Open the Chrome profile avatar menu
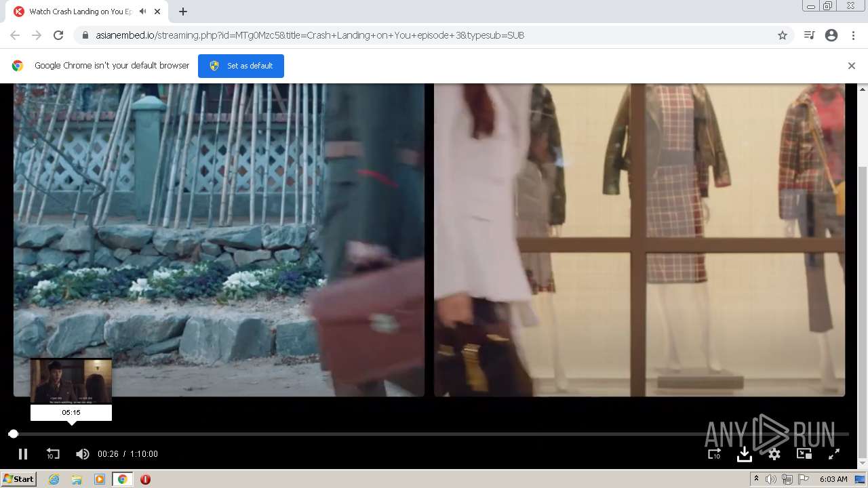Image resolution: width=868 pixels, height=488 pixels. click(x=831, y=35)
